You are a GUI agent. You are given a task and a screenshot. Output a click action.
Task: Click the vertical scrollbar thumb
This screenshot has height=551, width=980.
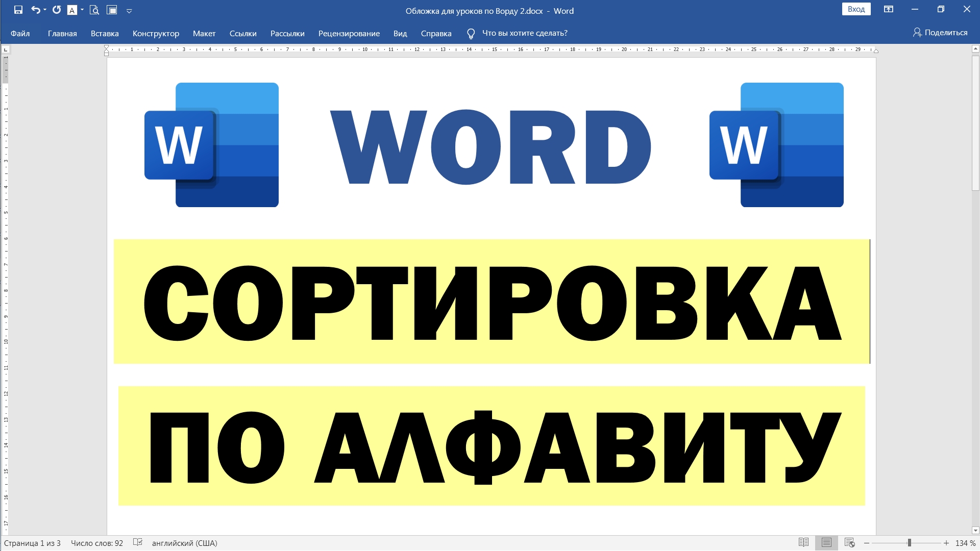[975, 122]
